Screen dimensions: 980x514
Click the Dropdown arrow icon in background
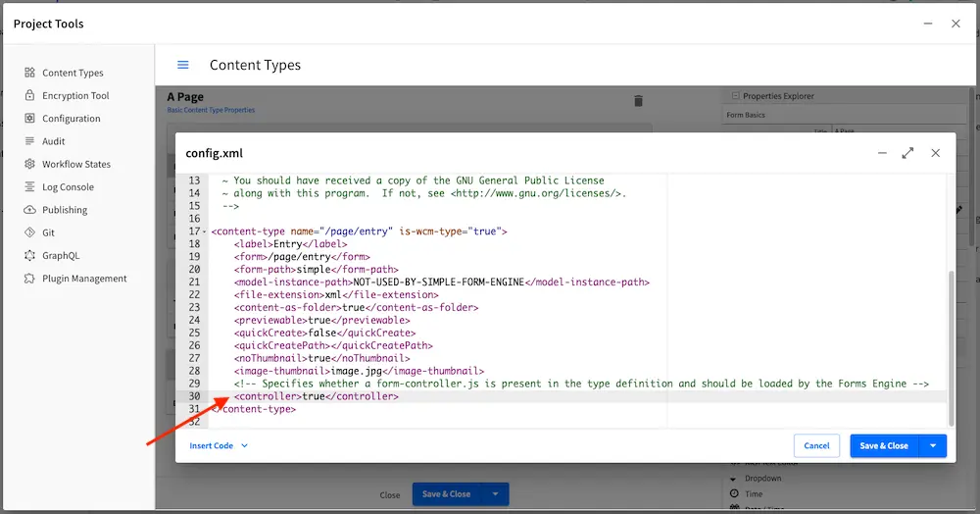click(x=733, y=479)
